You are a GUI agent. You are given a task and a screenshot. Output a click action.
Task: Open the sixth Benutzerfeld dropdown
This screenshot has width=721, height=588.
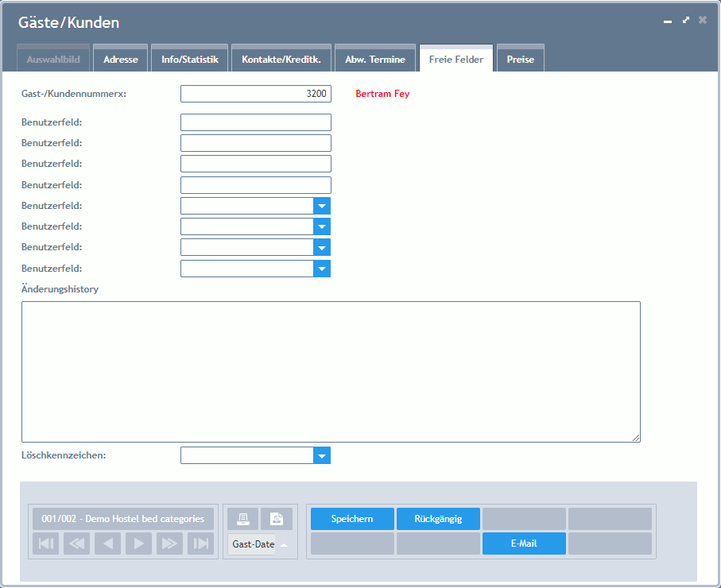322,226
